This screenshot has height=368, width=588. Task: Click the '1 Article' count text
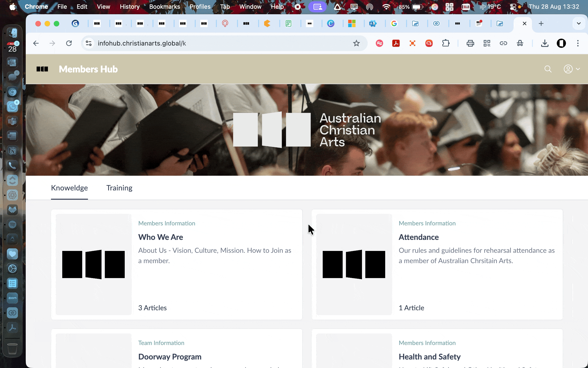click(411, 308)
